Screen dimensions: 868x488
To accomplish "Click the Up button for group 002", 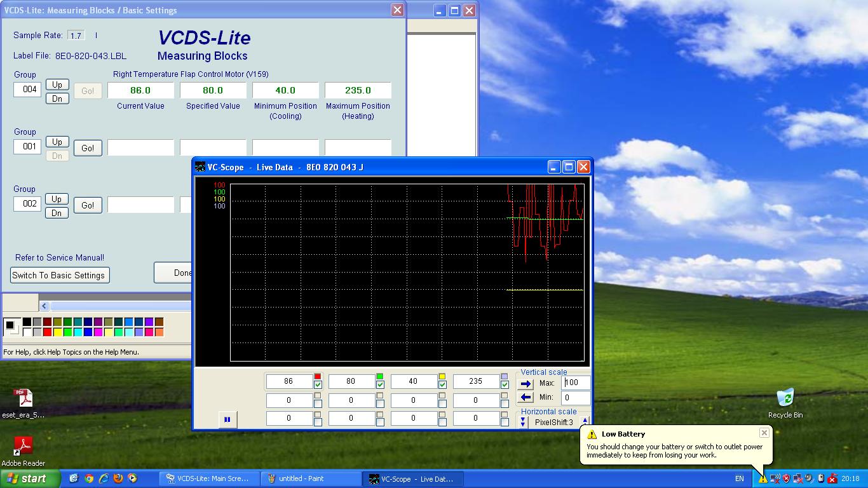I will [57, 199].
